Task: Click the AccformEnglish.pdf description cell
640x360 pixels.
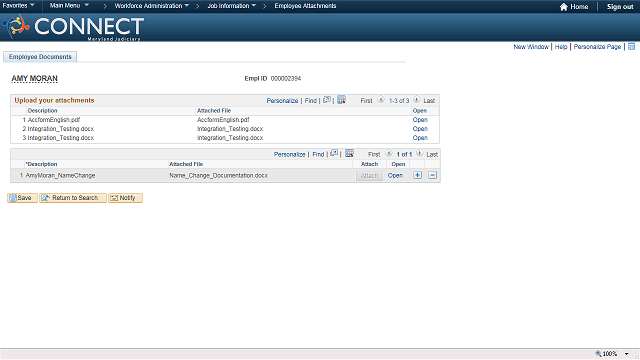Action: pos(54,120)
